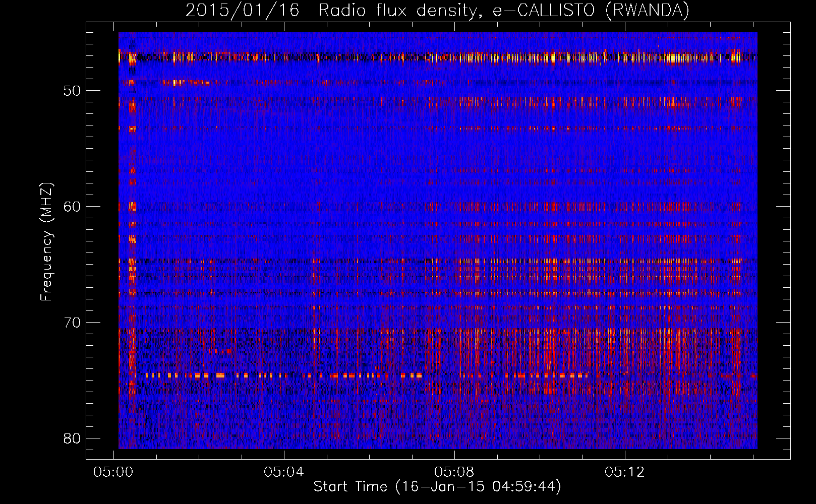Select the 'e-CALLISTO (RWANDA)' title text
Screen dimensions: 816x504
click(591, 11)
